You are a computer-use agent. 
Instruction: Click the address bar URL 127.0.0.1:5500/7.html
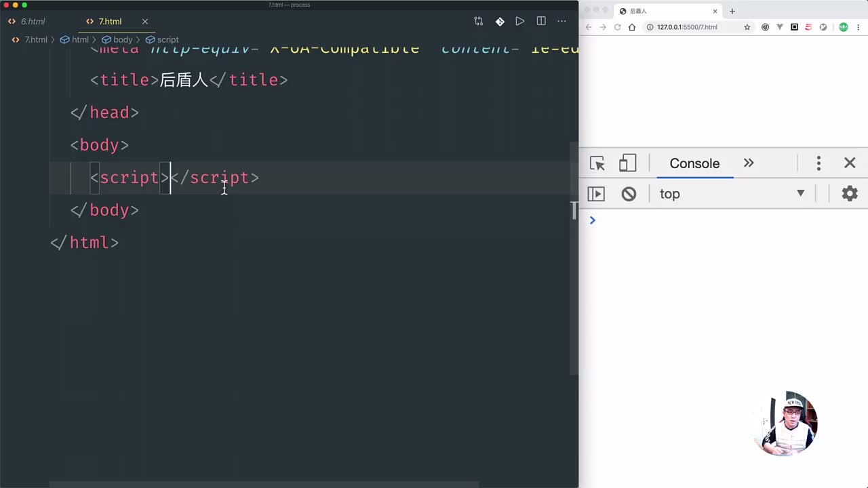click(687, 27)
